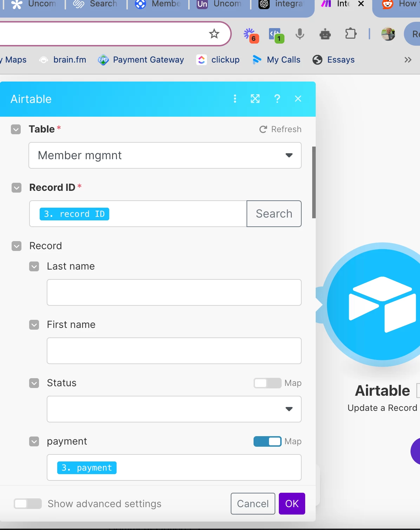Close the active Make browser tab

click(x=361, y=4)
